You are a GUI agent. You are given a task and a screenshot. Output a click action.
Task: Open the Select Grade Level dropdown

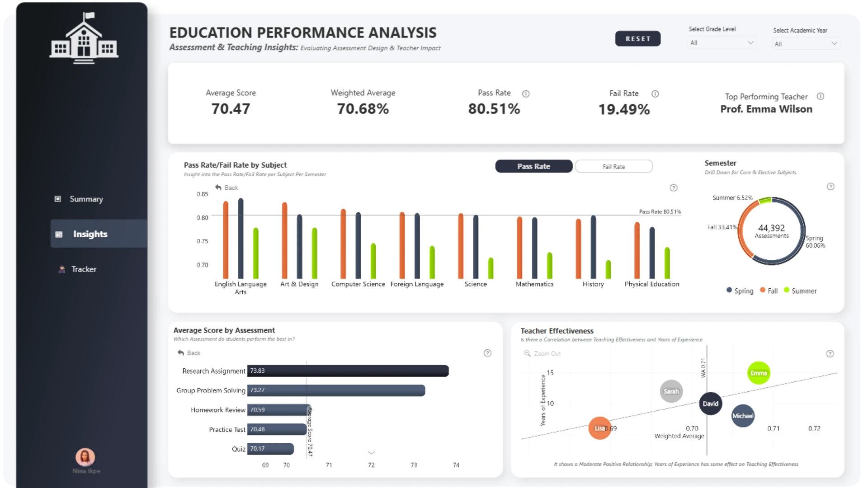coord(722,43)
